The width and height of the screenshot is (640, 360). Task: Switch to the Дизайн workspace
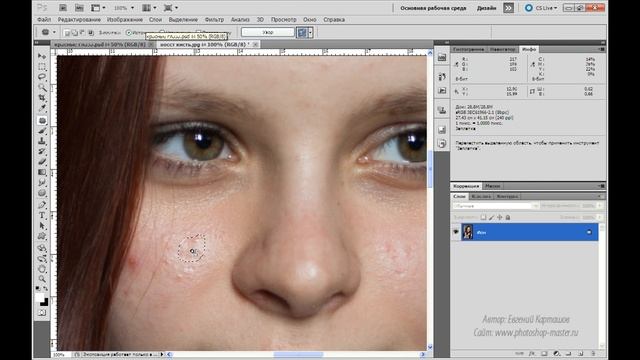[x=487, y=8]
